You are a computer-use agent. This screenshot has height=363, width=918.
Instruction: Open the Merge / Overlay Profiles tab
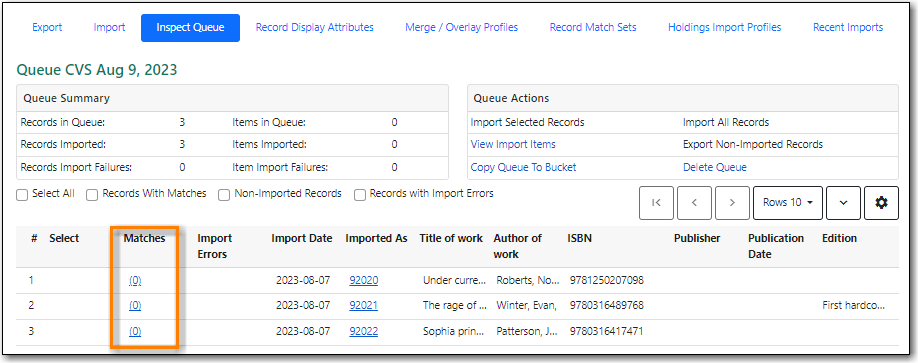461,28
